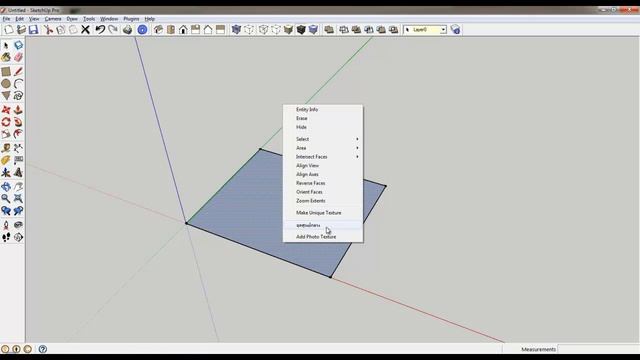The image size is (640, 360).
Task: Choose the Walk footprints tool
Action: [6, 237]
